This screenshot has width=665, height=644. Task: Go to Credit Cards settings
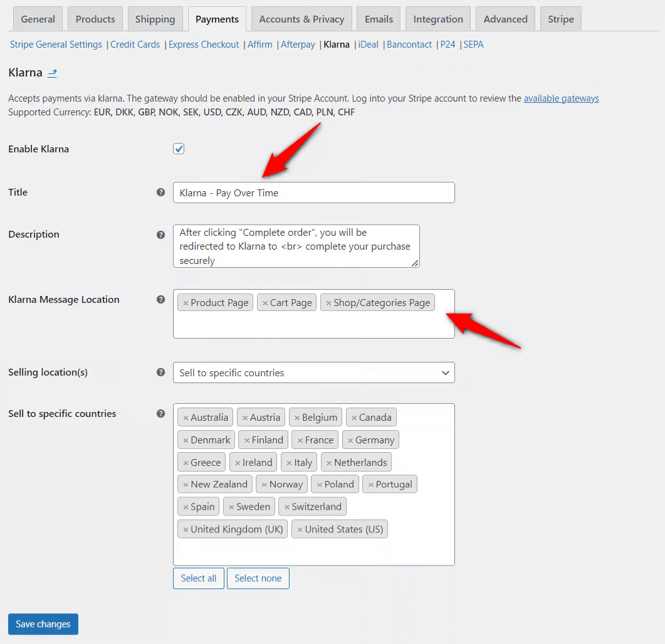[x=135, y=45]
